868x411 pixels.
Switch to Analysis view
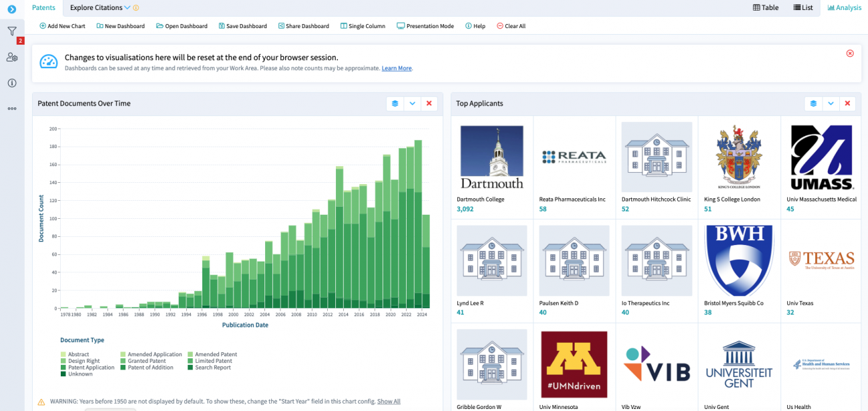[x=844, y=8]
